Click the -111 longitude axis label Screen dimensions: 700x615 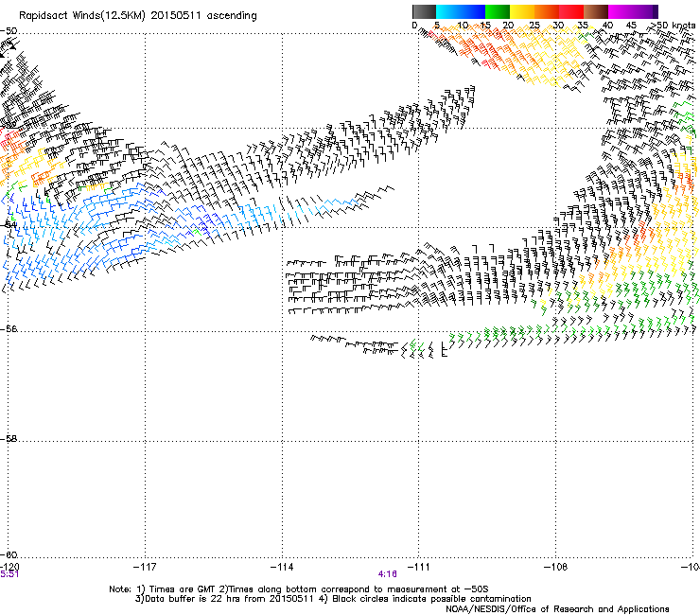click(419, 567)
